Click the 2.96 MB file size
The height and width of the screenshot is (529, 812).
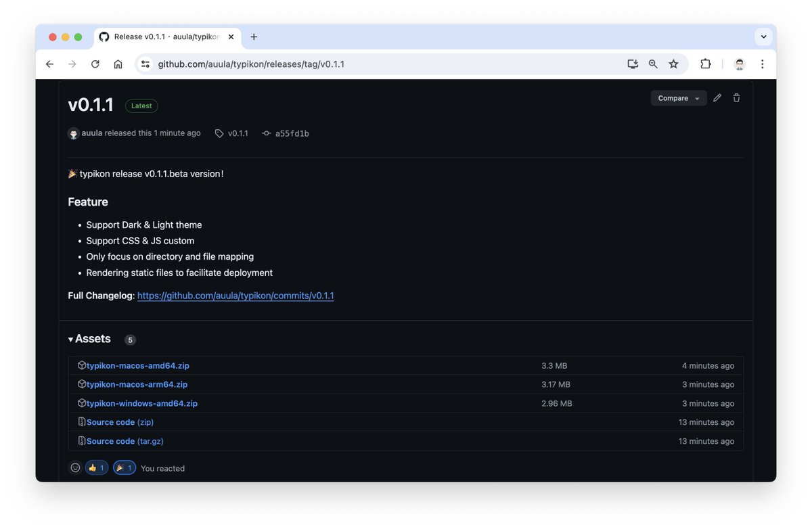(x=557, y=403)
